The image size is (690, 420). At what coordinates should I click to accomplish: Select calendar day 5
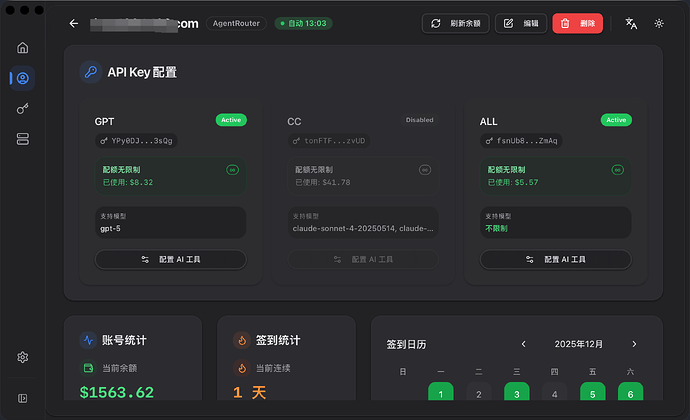point(593,391)
